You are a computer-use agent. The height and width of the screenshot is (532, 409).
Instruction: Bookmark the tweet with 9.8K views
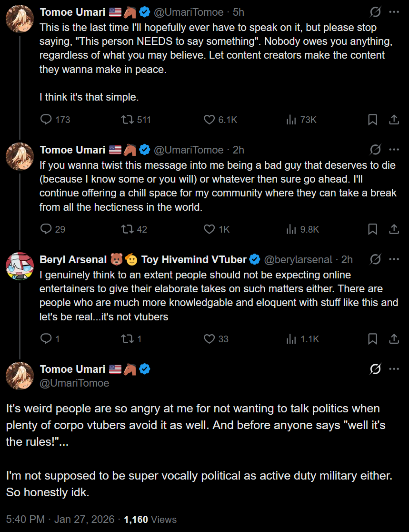pos(373,229)
